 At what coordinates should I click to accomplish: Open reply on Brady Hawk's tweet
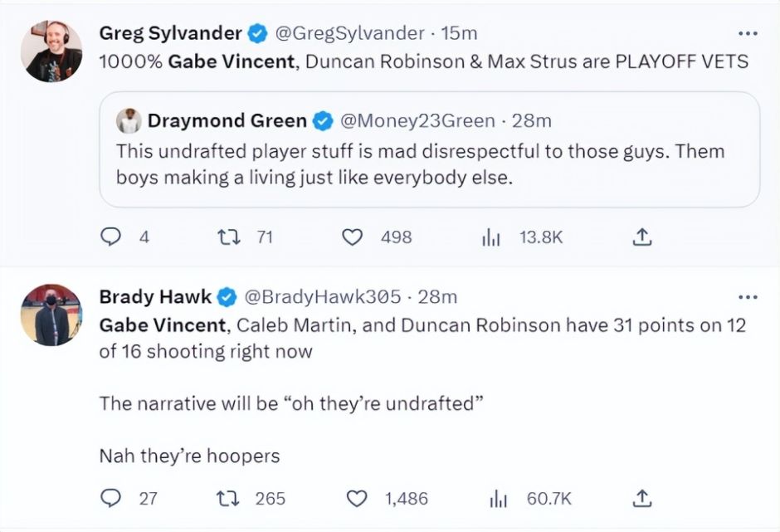111,498
